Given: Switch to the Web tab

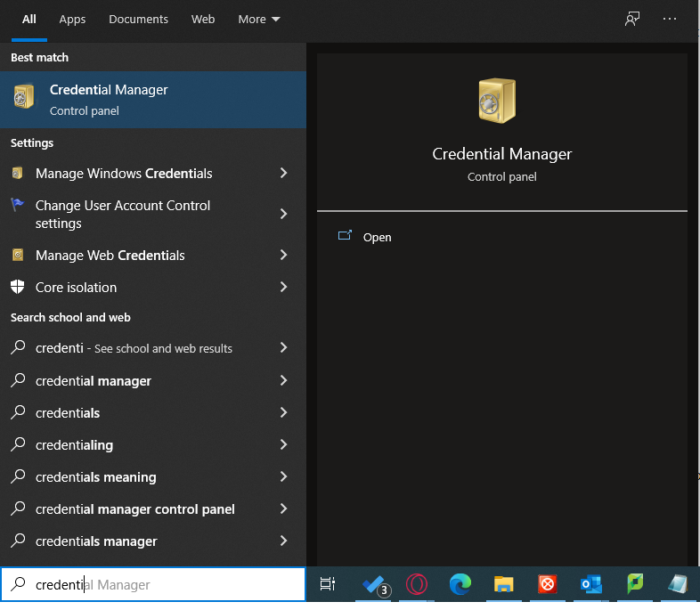Looking at the screenshot, I should [x=203, y=20].
